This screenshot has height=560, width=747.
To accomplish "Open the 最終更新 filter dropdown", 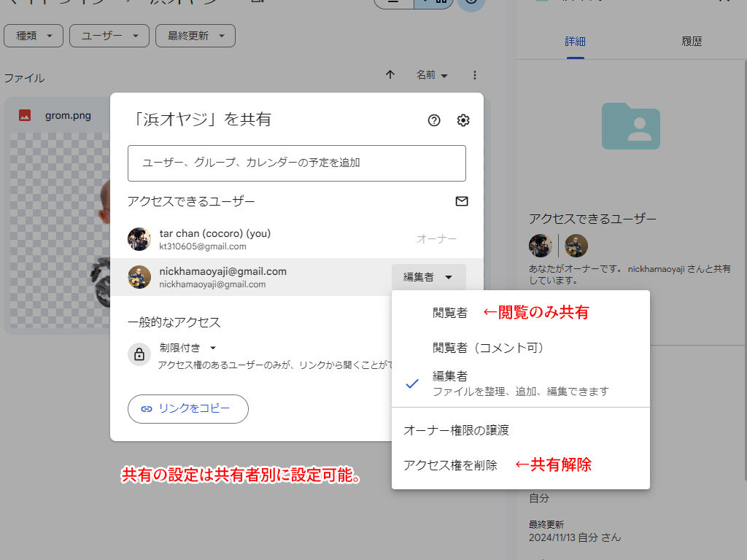I will [x=195, y=36].
